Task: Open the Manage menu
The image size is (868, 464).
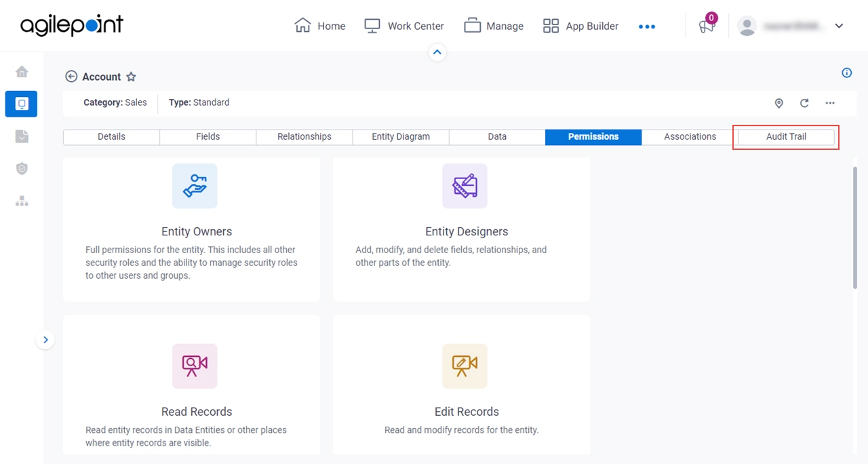Action: tap(494, 26)
